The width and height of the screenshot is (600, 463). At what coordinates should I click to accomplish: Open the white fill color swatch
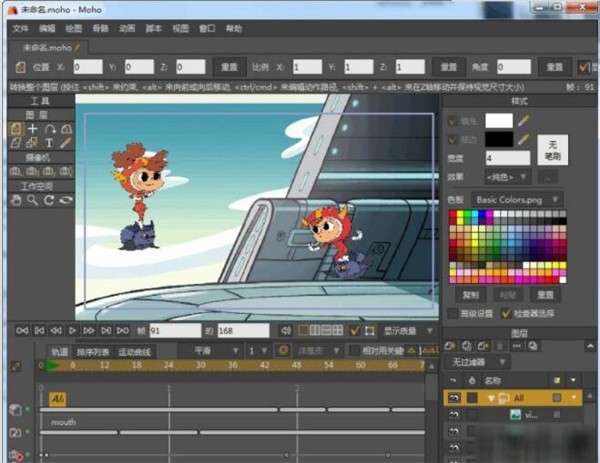tap(499, 121)
